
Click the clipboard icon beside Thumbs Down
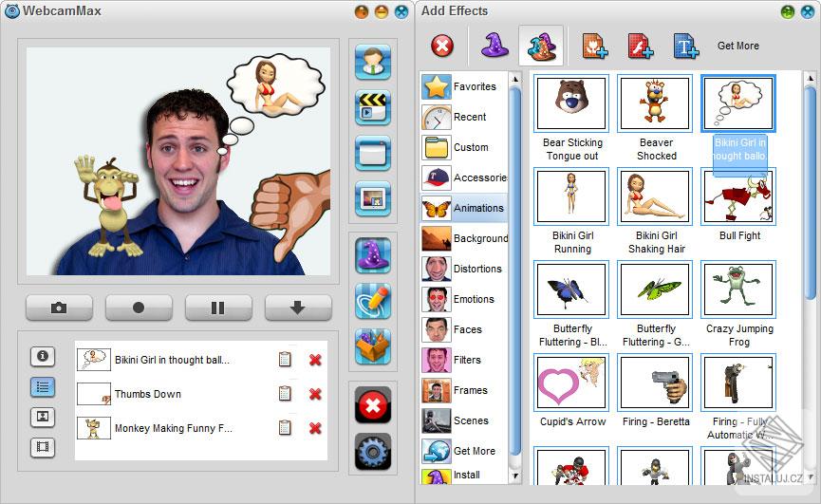point(285,394)
